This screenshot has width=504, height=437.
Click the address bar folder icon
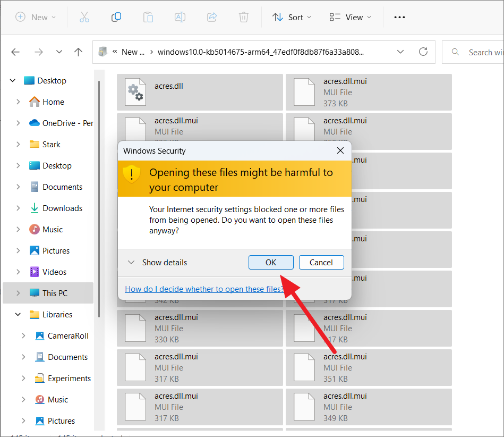tap(102, 52)
